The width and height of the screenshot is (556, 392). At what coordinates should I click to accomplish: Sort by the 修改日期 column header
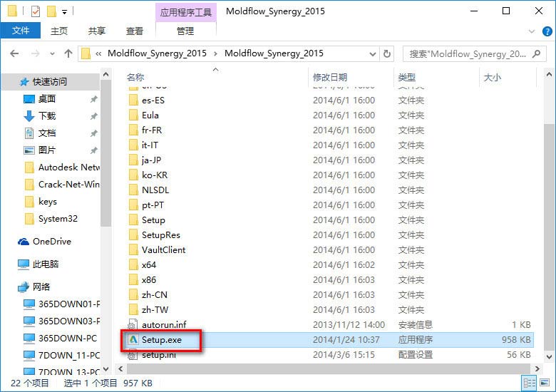(x=330, y=77)
